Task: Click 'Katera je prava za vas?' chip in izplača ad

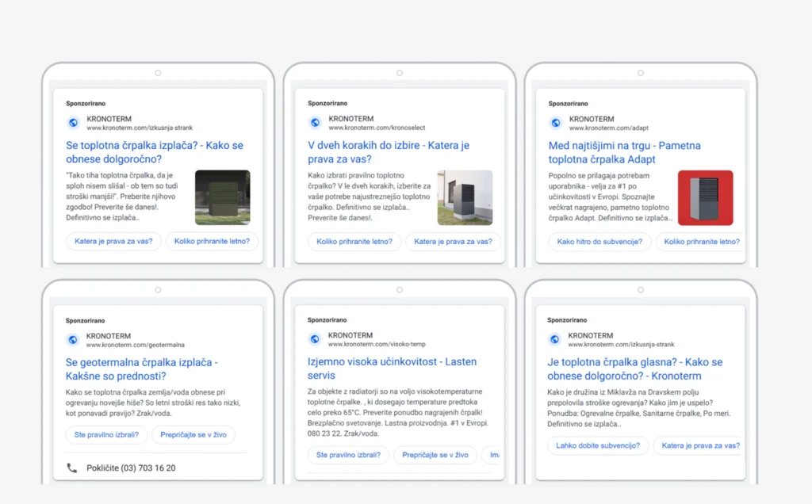Action: [x=113, y=241]
